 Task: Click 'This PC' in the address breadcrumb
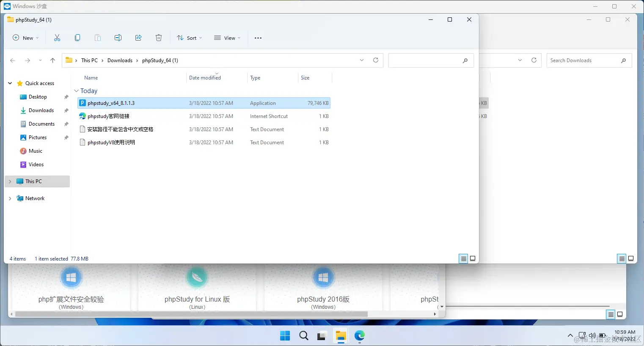click(89, 60)
